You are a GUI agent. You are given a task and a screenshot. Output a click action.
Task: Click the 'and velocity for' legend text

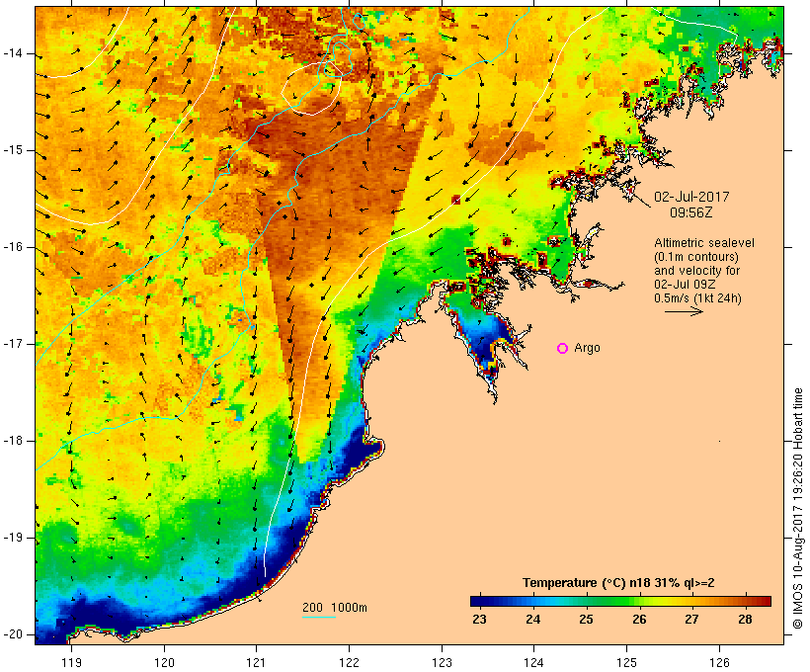[696, 271]
